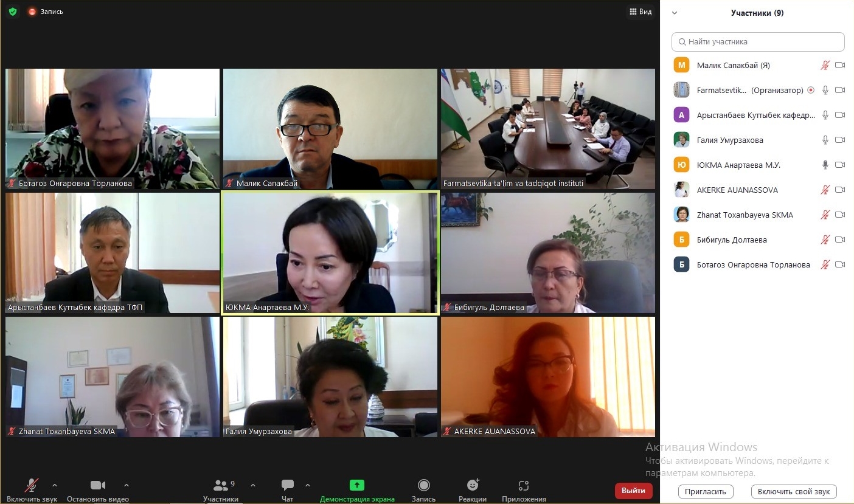
Task: Click the green encryption shield icon
Action: [13, 12]
